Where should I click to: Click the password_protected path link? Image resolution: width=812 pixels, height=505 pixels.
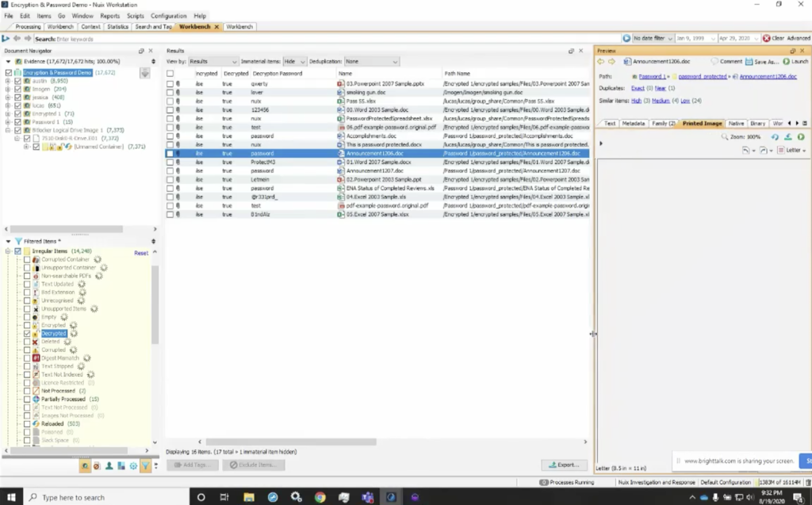coord(703,77)
